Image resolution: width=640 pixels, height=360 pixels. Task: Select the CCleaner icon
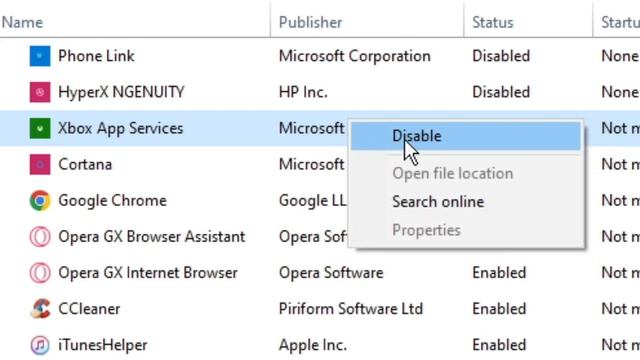click(x=40, y=309)
